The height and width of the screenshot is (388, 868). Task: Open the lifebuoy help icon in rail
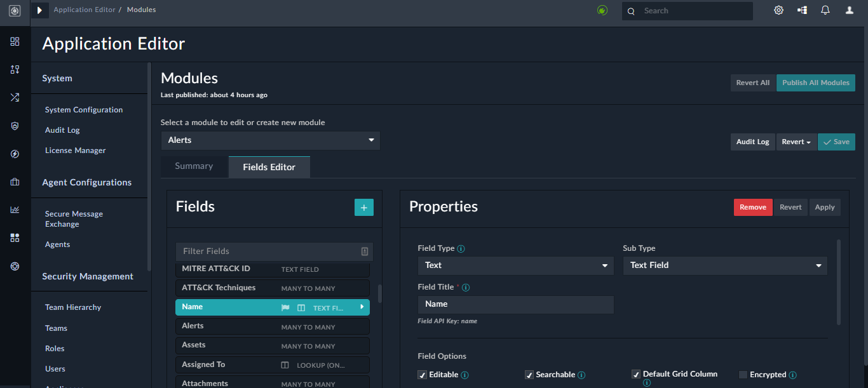point(15,266)
